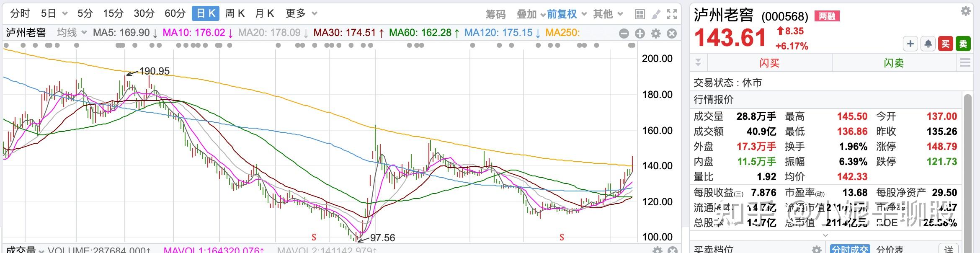Click the 市盈率 13.68 value
The height and width of the screenshot is (253, 980).
click(855, 193)
